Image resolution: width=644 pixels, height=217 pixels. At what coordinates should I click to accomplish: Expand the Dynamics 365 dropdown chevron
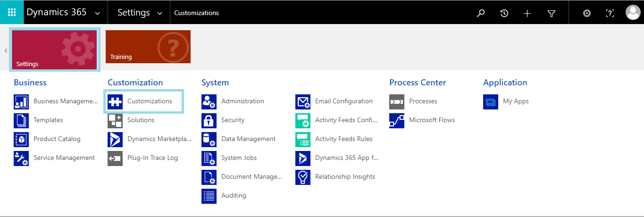(97, 13)
